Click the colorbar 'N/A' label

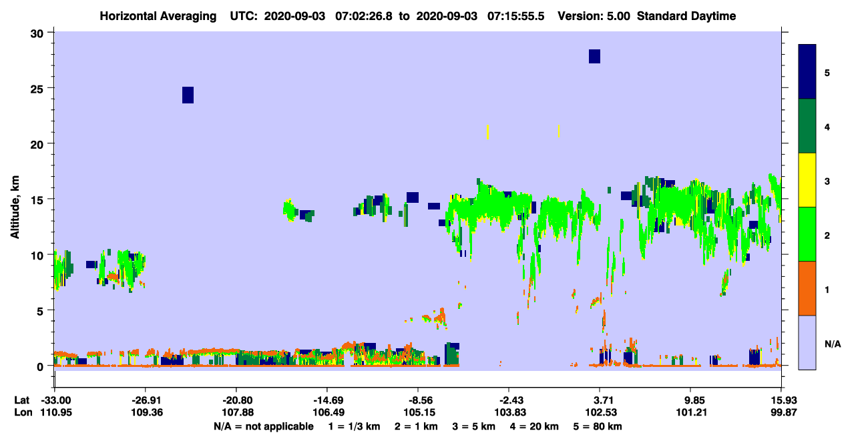[832, 344]
